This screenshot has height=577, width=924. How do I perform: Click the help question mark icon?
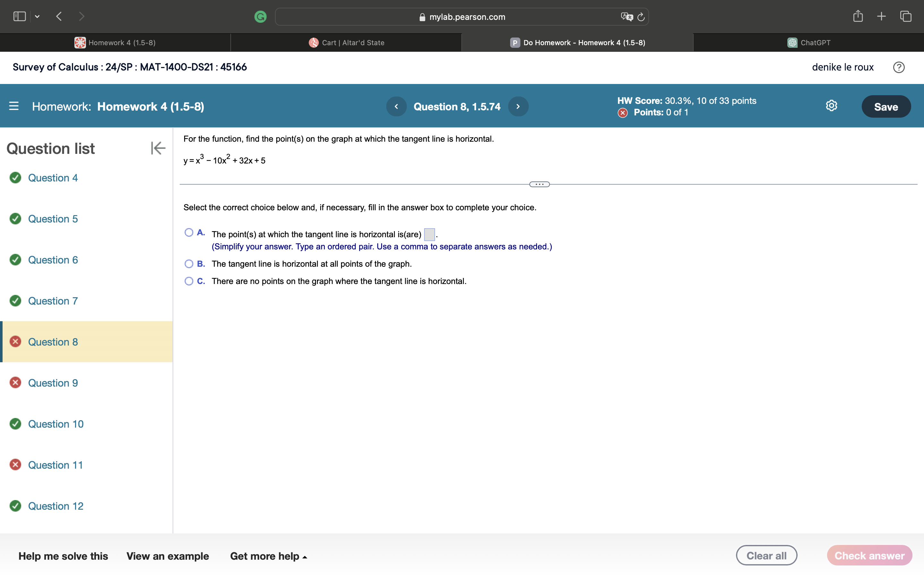898,68
